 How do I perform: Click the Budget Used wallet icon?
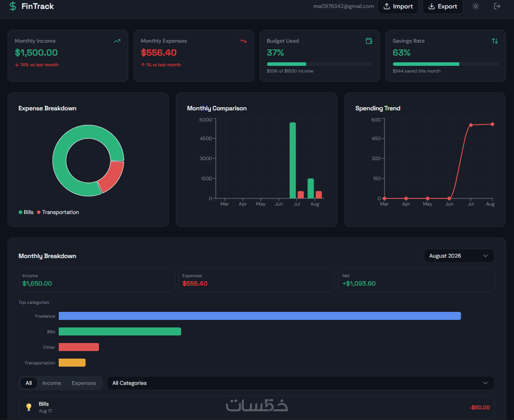click(x=369, y=41)
